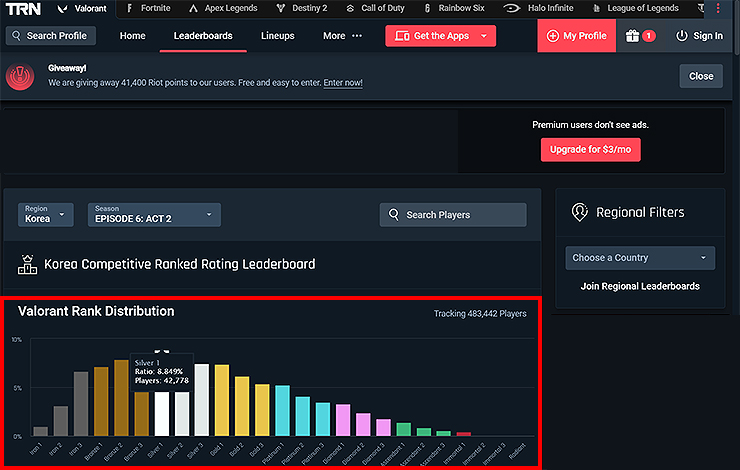Screen dimensions: 740x470
Task: Click the Iron 3 gray bar
Action: pyautogui.click(x=81, y=403)
